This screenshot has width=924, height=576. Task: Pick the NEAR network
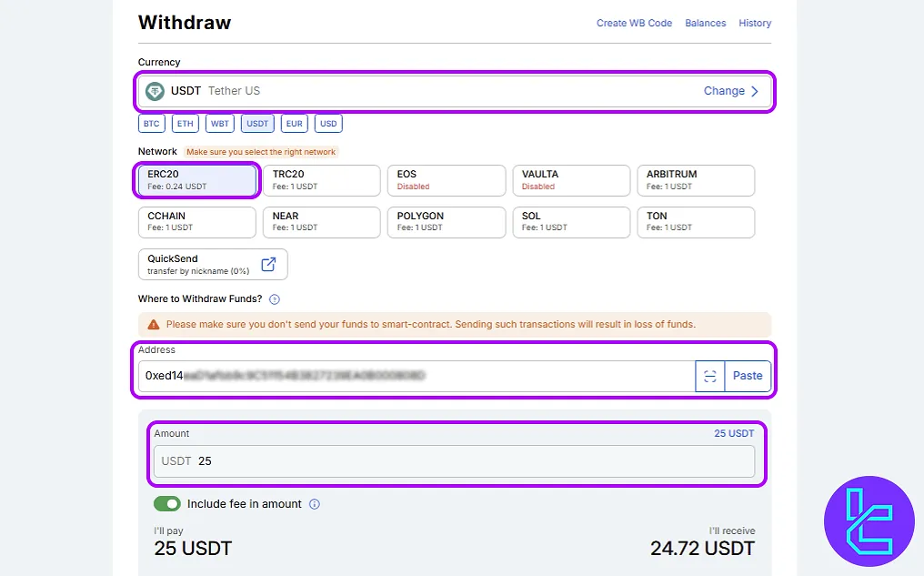tap(322, 222)
